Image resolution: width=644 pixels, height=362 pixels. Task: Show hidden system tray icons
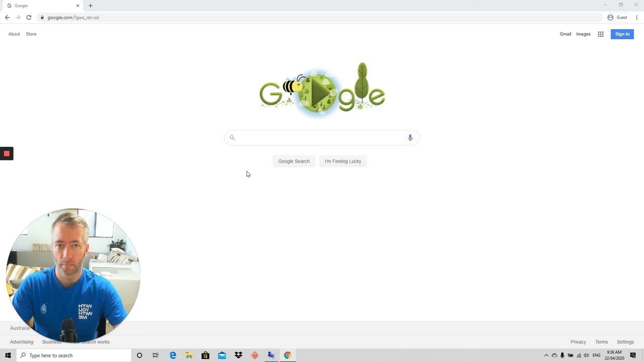(546, 355)
